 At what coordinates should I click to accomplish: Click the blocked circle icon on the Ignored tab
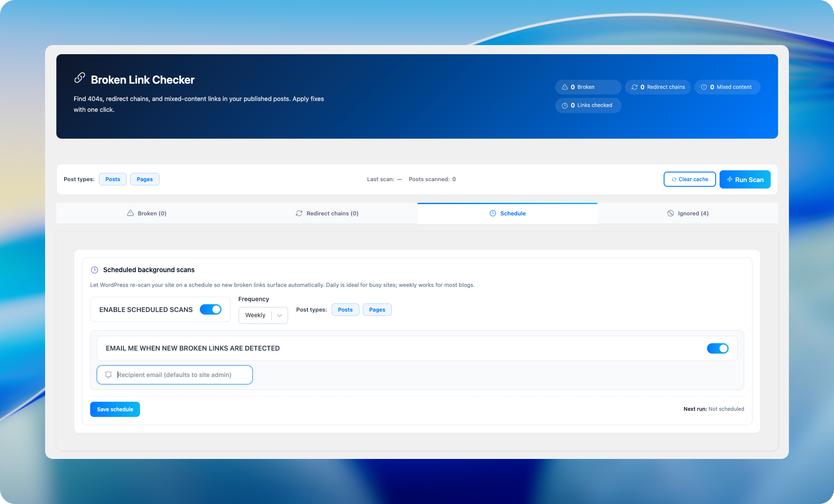(x=671, y=213)
